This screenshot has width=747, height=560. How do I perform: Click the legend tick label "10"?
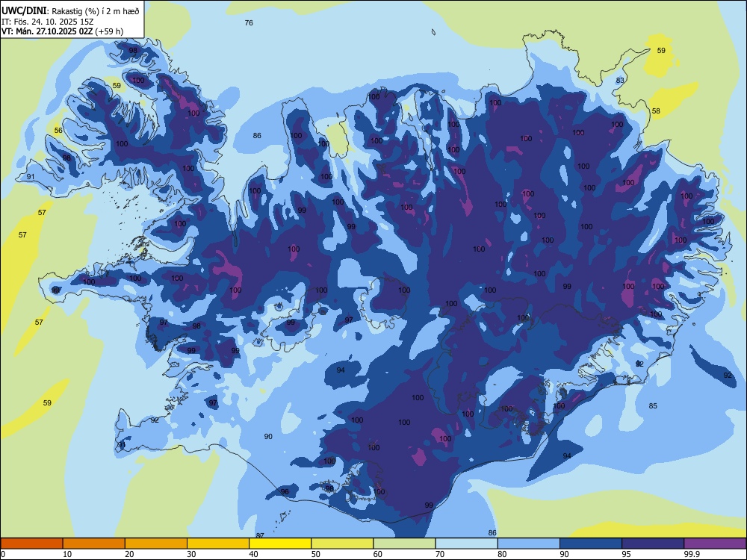(67, 554)
